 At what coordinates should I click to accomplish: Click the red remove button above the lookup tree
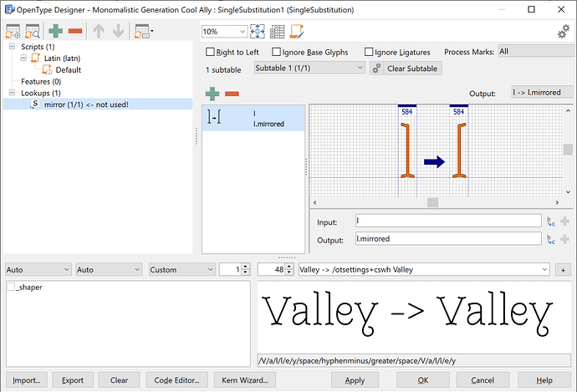(74, 32)
